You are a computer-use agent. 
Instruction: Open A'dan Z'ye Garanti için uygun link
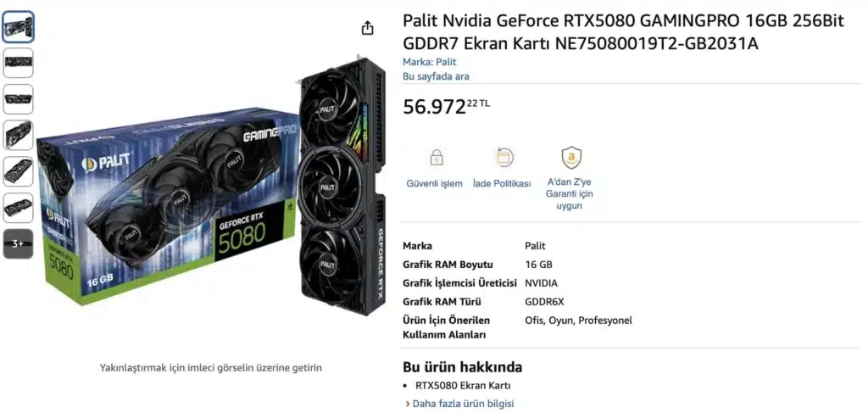pos(570,193)
